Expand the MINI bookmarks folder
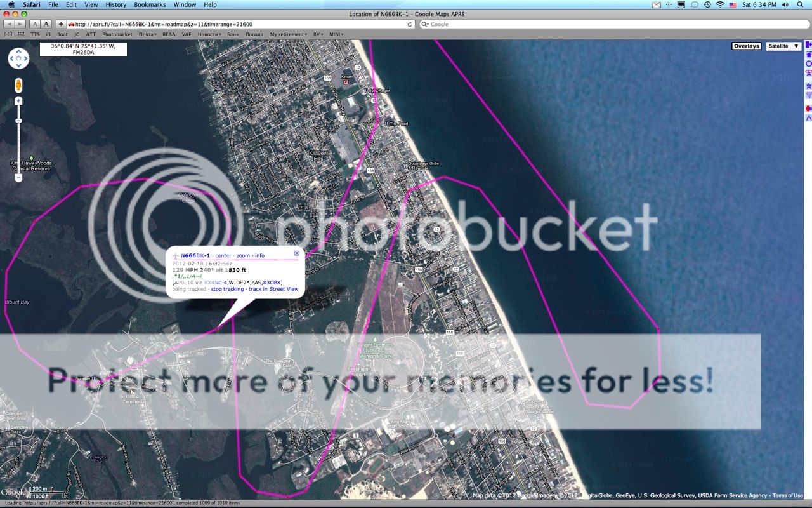 (336, 34)
